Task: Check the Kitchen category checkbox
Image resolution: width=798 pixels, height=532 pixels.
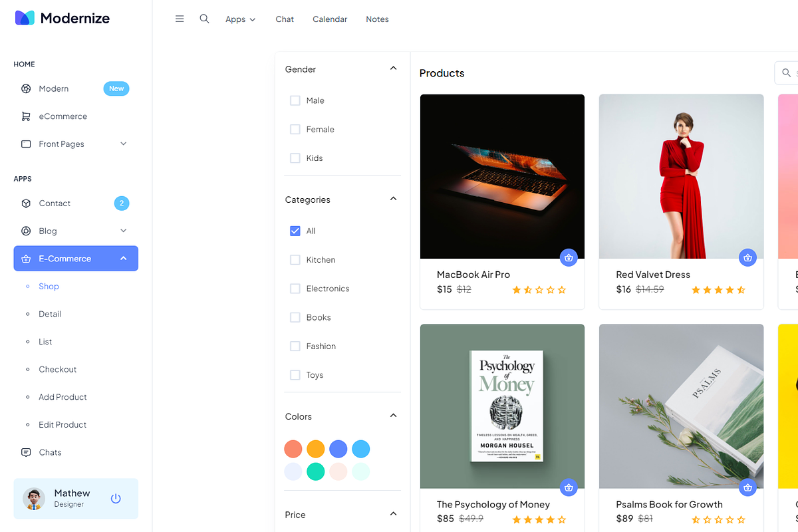Action: point(295,260)
